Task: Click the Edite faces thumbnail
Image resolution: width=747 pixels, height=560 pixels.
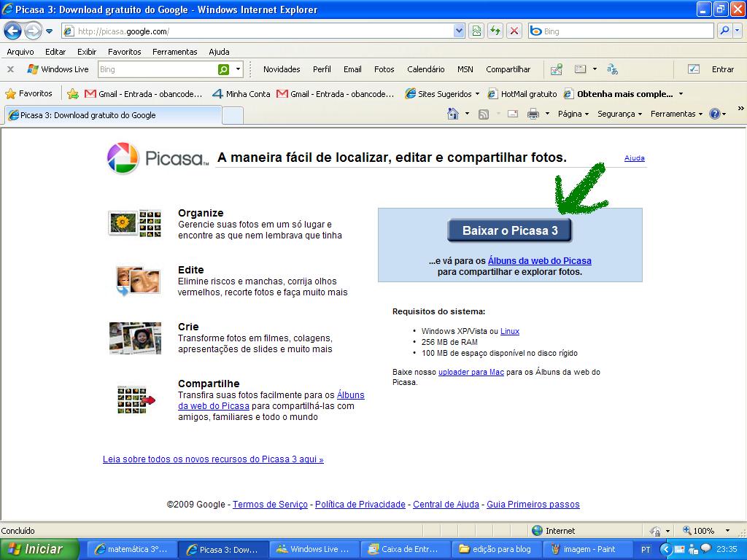Action: (x=138, y=281)
